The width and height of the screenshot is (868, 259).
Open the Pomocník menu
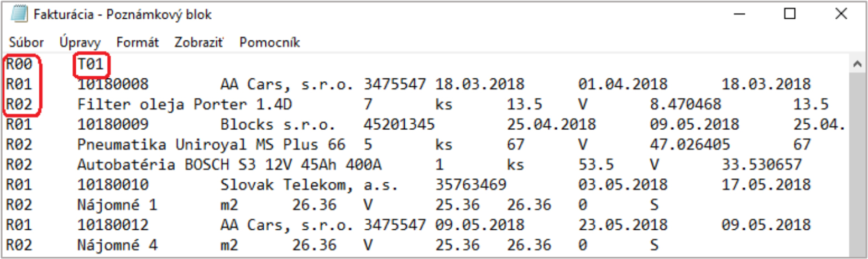coord(270,43)
